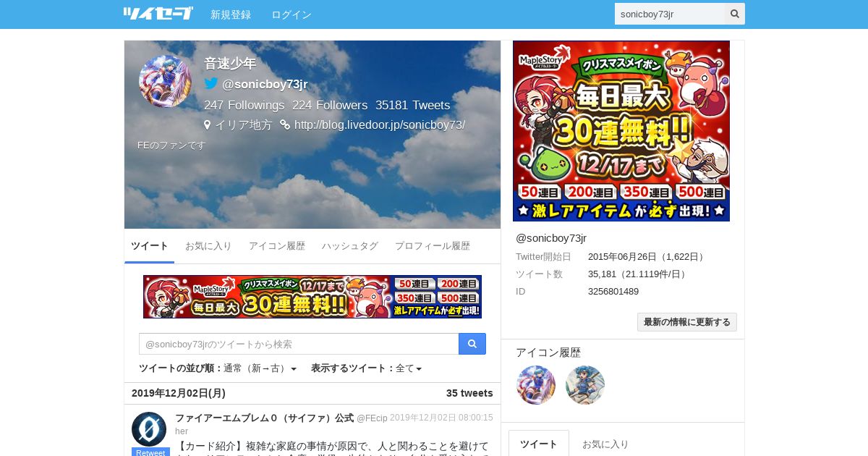Screen dimensions: 868x456
Task: Click the 35181 Tweets count
Action: tap(412, 105)
